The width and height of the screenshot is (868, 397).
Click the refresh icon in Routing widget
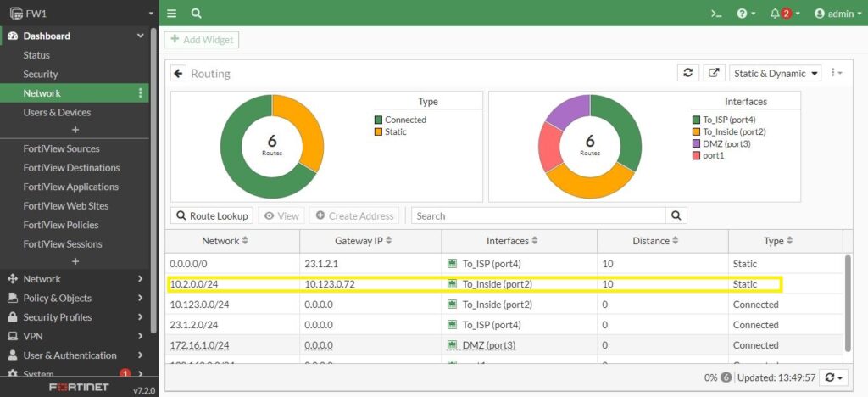[x=688, y=73]
